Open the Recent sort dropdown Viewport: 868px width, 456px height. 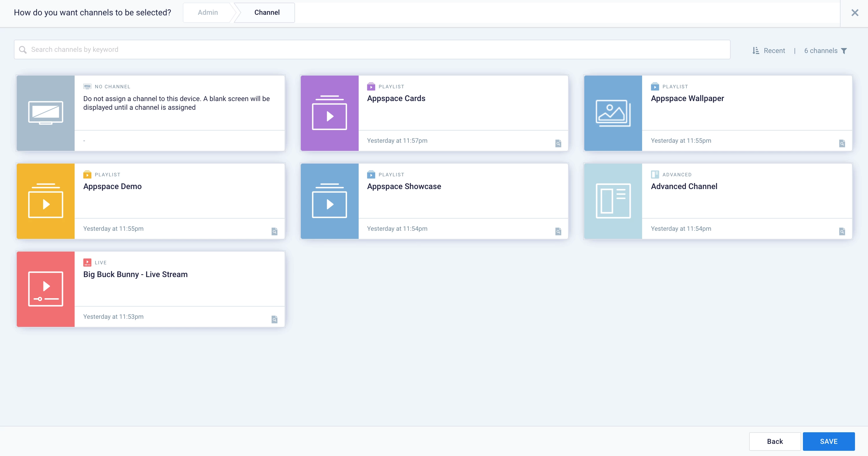point(774,51)
